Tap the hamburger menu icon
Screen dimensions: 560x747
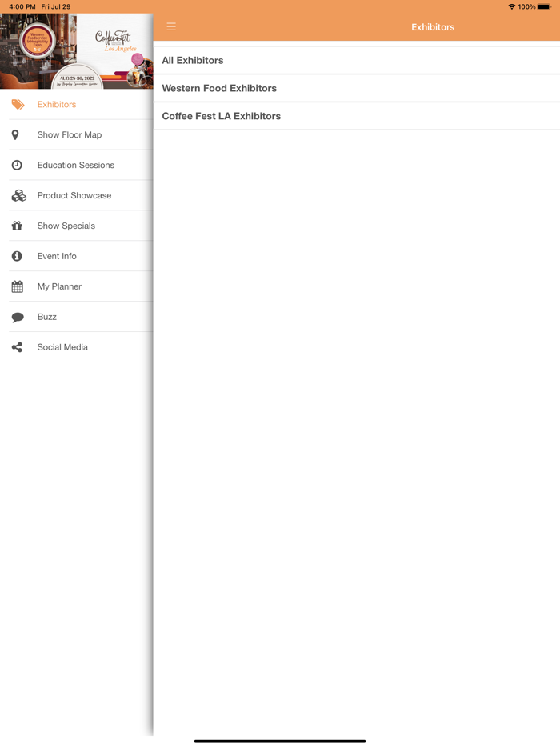171,26
